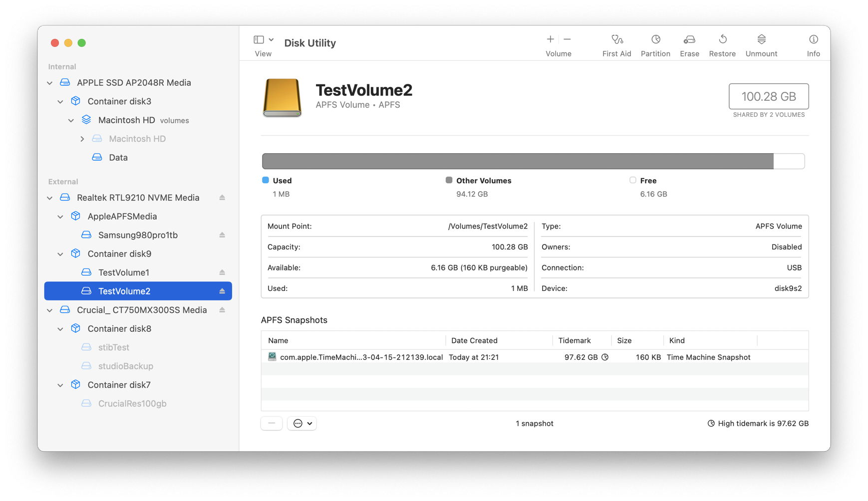Click the sidebar View icon

click(259, 39)
